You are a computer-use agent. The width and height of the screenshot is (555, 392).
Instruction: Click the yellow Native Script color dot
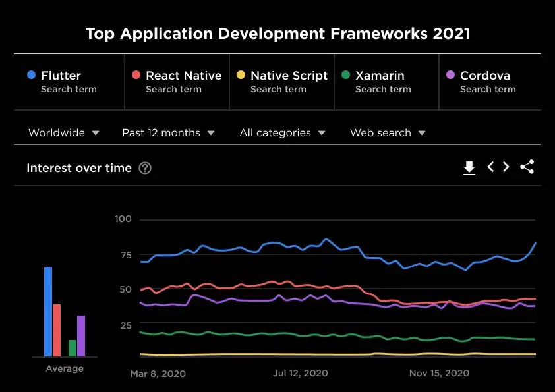pyautogui.click(x=241, y=75)
